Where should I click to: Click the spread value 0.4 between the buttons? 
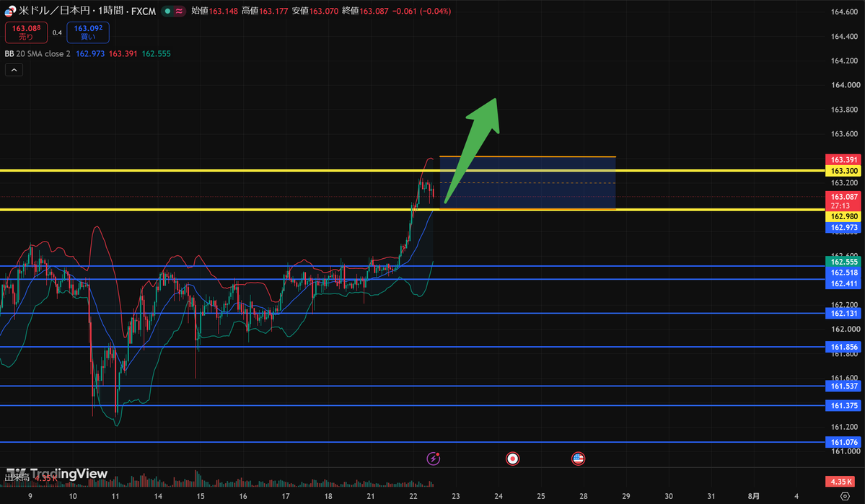tap(58, 32)
